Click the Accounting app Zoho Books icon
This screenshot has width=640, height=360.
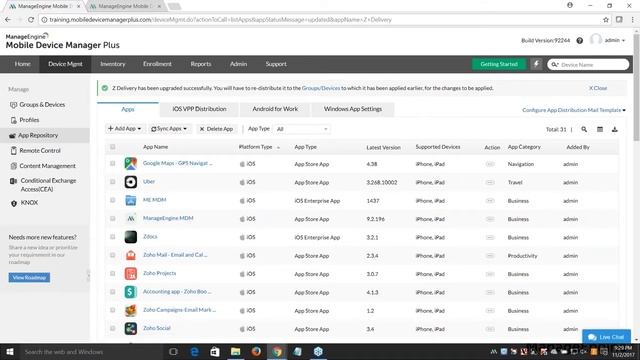[x=131, y=292]
